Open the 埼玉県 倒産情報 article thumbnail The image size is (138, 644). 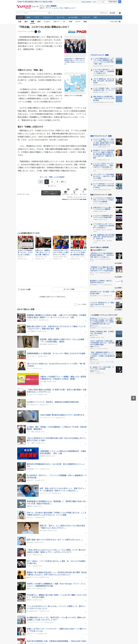pos(28,453)
